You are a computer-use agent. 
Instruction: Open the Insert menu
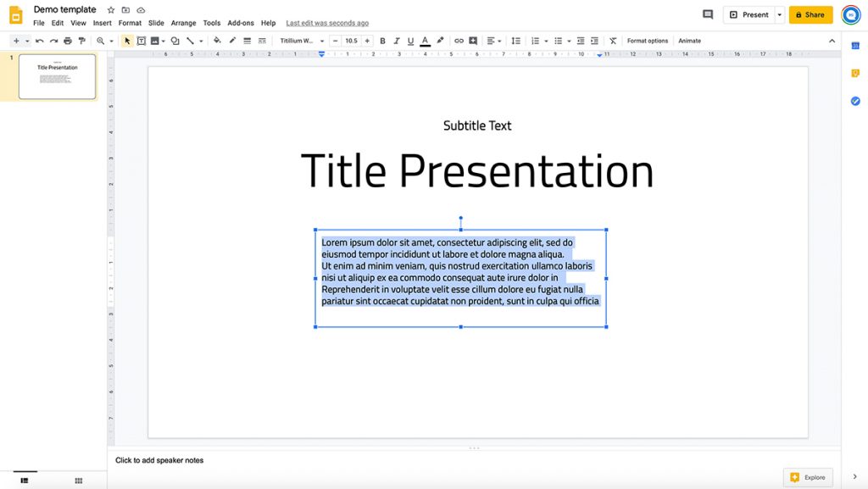pos(103,23)
